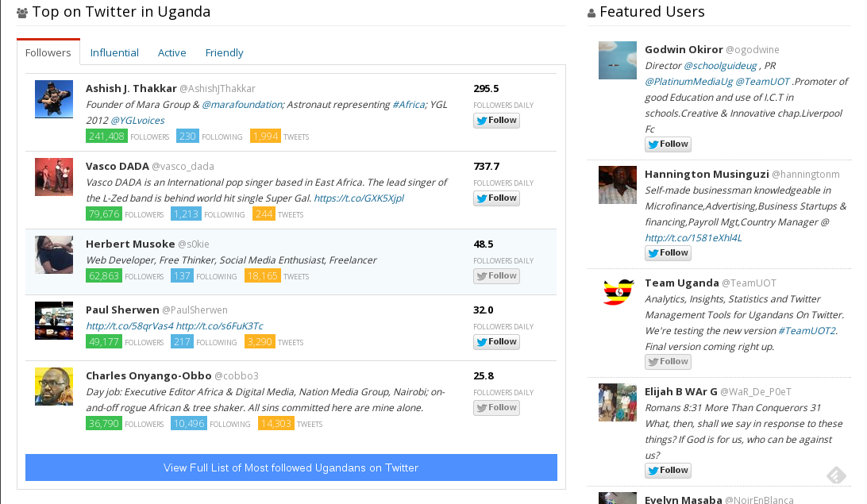The width and height of the screenshot is (867, 504).
Task: Click Vasco DADA's Follow button
Action: pos(496,198)
